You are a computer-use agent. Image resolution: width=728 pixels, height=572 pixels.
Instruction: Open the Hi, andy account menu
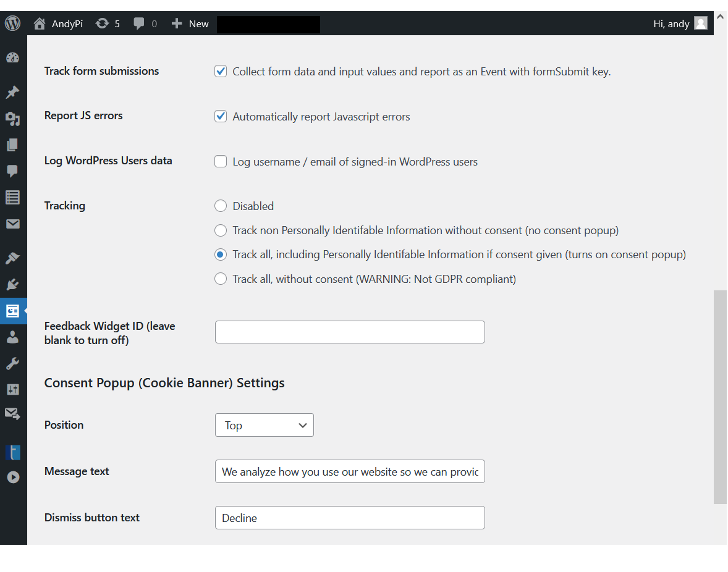(679, 23)
